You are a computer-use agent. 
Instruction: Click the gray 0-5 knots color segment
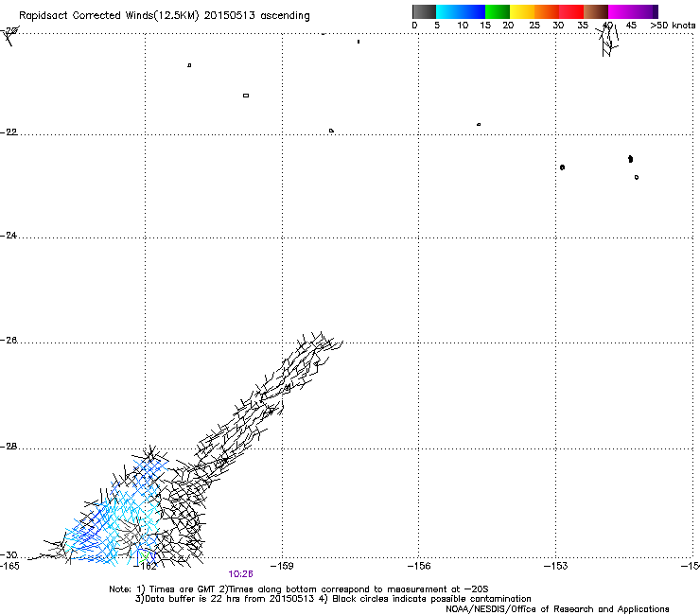[x=424, y=11]
